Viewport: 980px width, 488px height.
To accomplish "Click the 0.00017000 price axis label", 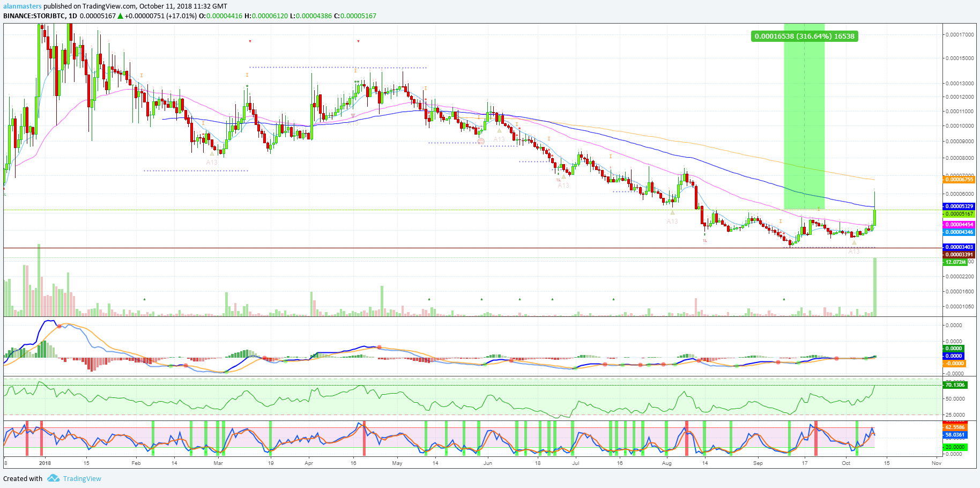I will coord(960,34).
